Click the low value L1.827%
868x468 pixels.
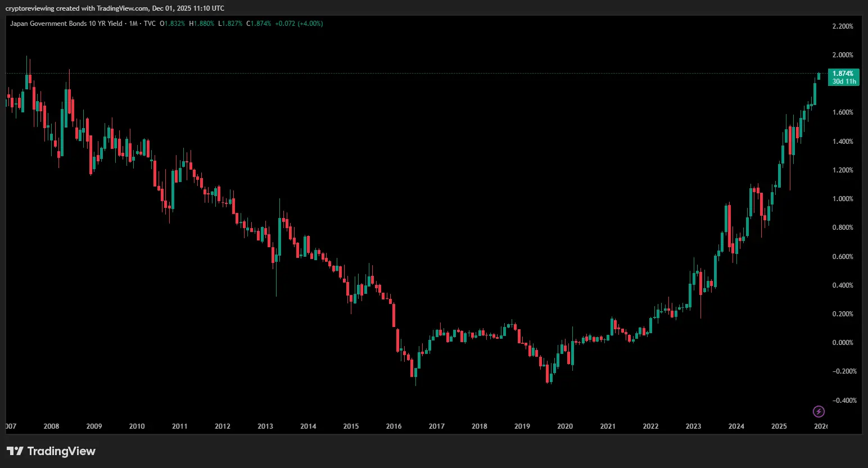(x=230, y=24)
